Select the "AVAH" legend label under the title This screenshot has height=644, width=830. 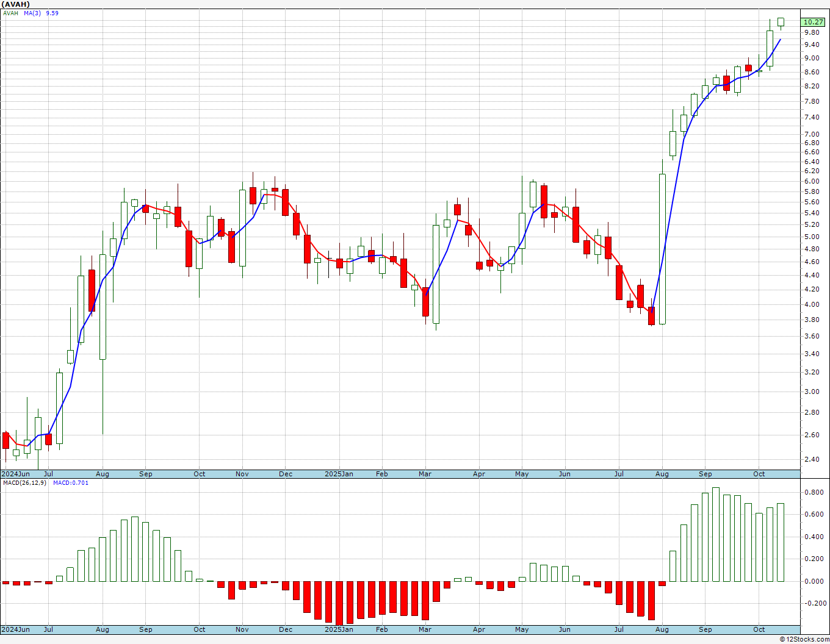click(10, 13)
